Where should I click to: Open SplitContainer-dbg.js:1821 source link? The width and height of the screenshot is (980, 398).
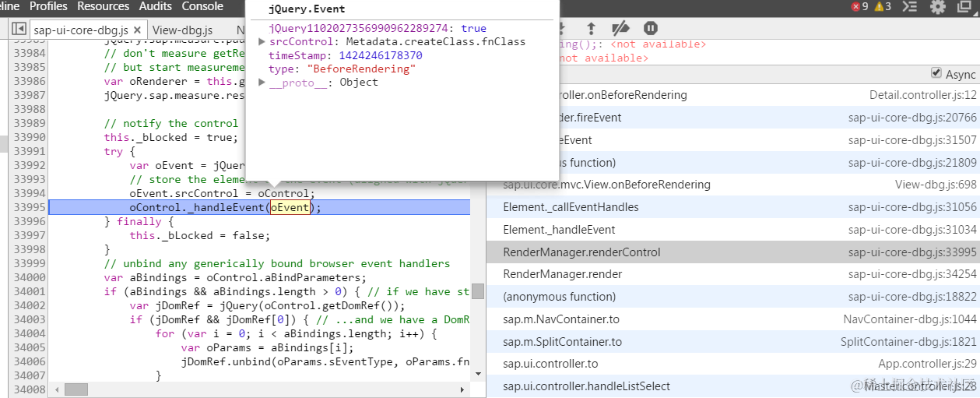point(908,342)
